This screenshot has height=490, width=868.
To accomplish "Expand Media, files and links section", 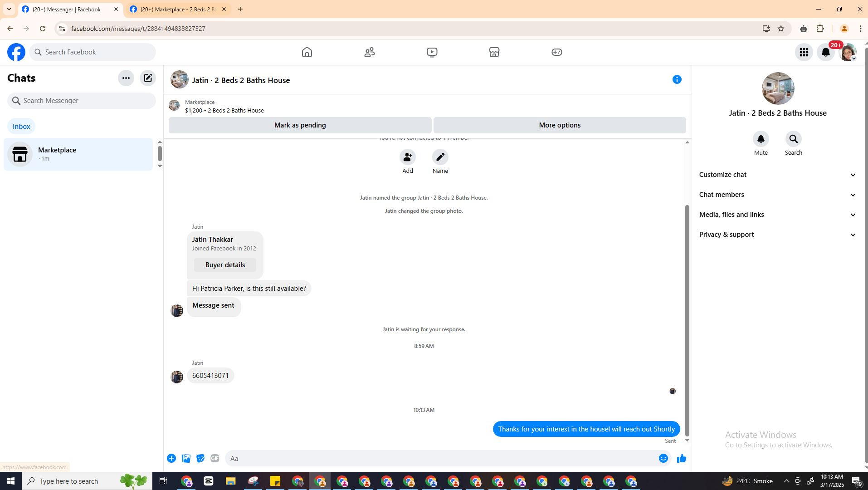I will point(778,215).
